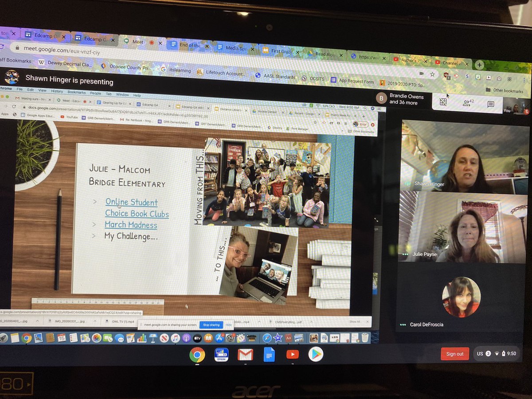Viewport: 532px width, 399px height.
Task: Open the OCSITS bookmark
Action: [x=313, y=78]
